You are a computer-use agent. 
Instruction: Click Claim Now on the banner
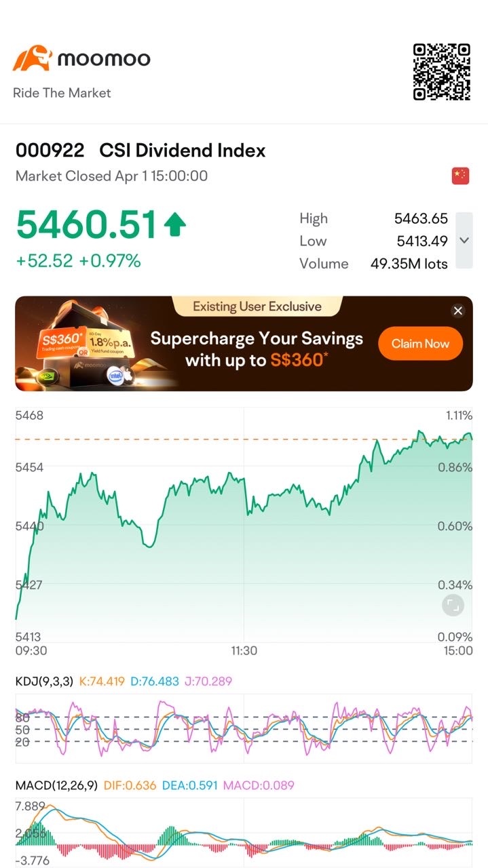420,343
